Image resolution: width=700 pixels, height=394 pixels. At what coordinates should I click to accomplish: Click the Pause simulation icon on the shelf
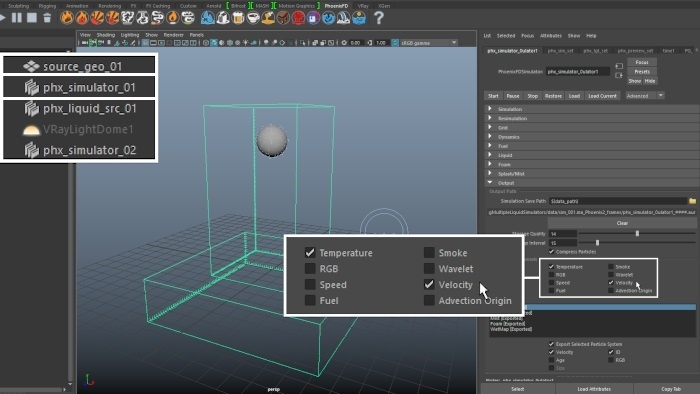(x=17, y=18)
